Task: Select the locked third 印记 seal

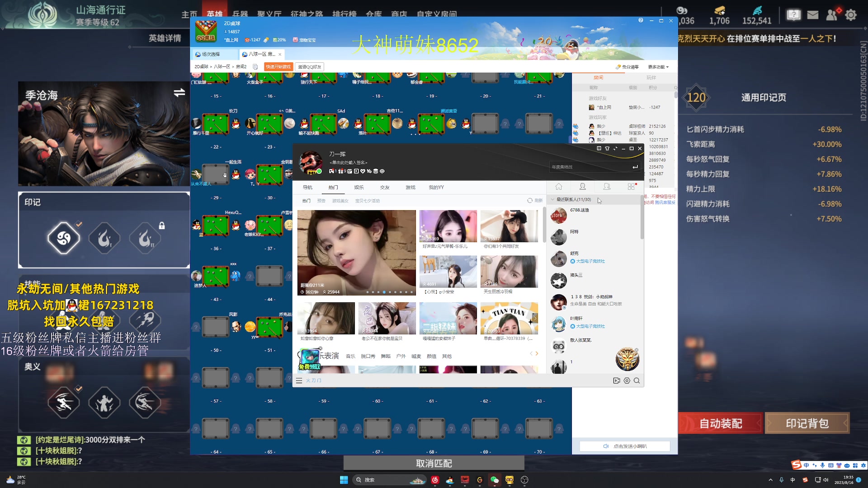Action: (146, 238)
